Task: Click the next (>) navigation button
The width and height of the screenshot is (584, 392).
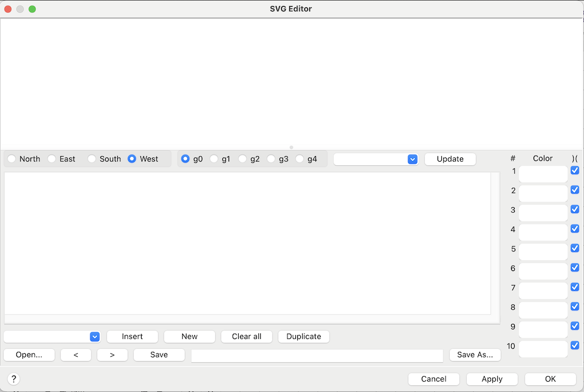Action: click(x=112, y=355)
